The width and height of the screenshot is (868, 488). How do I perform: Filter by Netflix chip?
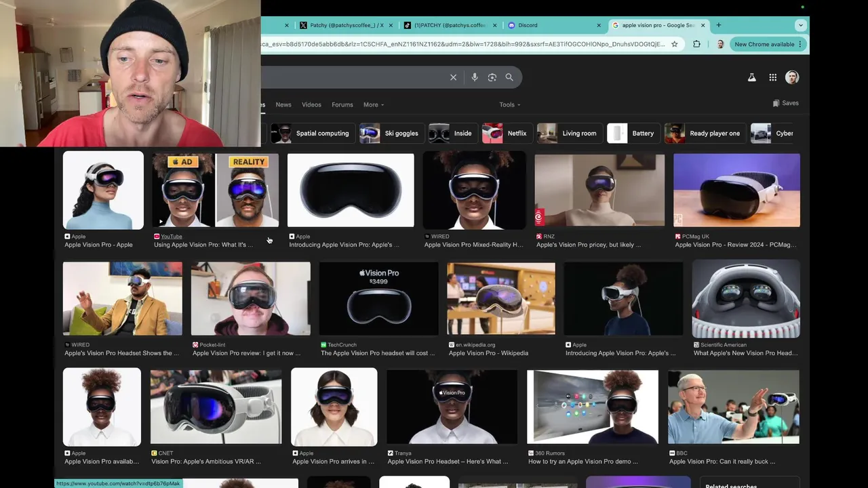[x=506, y=134]
